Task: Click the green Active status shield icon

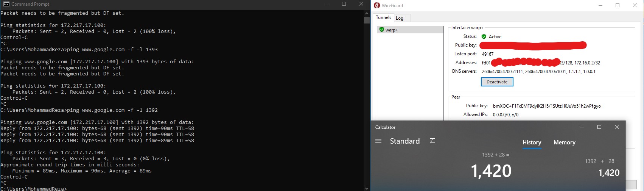Action: (x=484, y=37)
